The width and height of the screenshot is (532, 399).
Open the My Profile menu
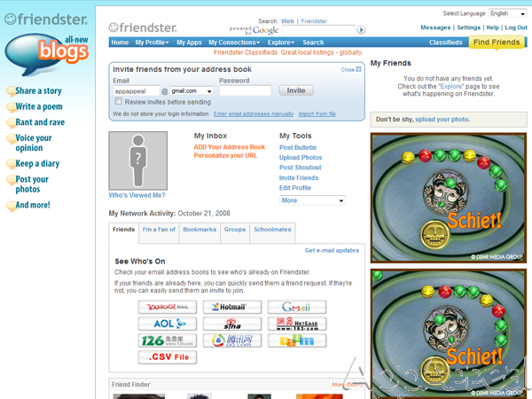pos(153,43)
